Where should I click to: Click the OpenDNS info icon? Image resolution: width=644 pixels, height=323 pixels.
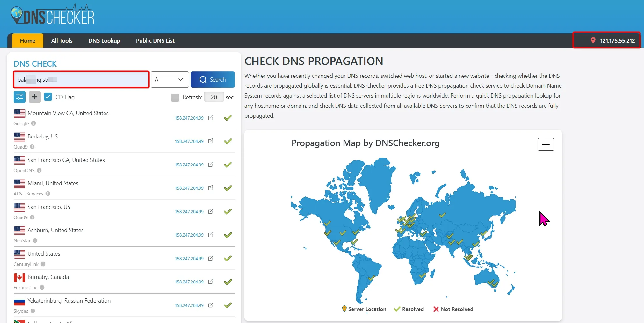tap(39, 170)
